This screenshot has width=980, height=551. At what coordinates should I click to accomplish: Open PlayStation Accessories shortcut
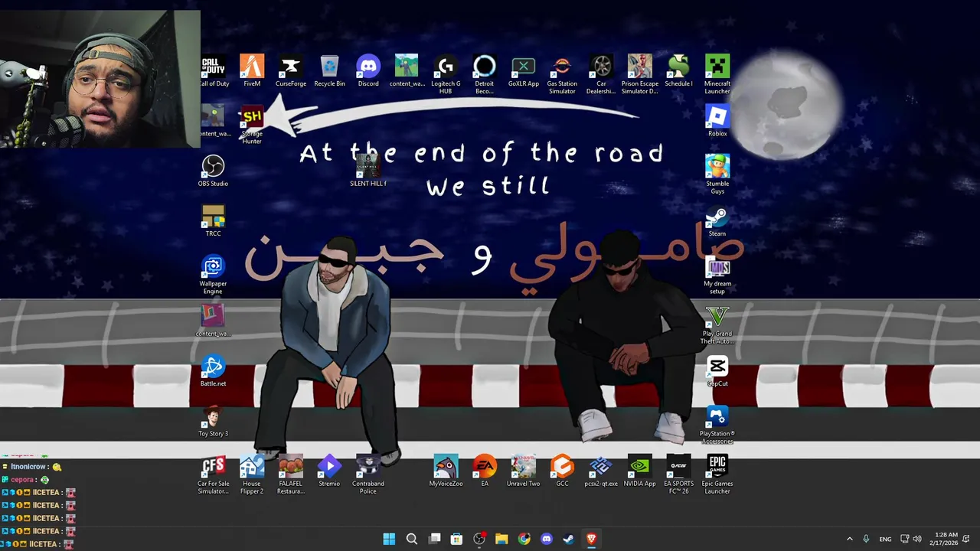(717, 425)
